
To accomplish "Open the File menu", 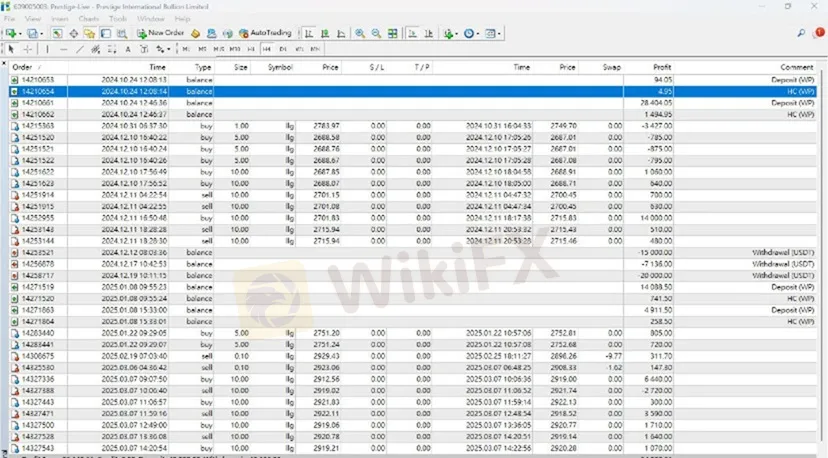I will pyautogui.click(x=10, y=19).
